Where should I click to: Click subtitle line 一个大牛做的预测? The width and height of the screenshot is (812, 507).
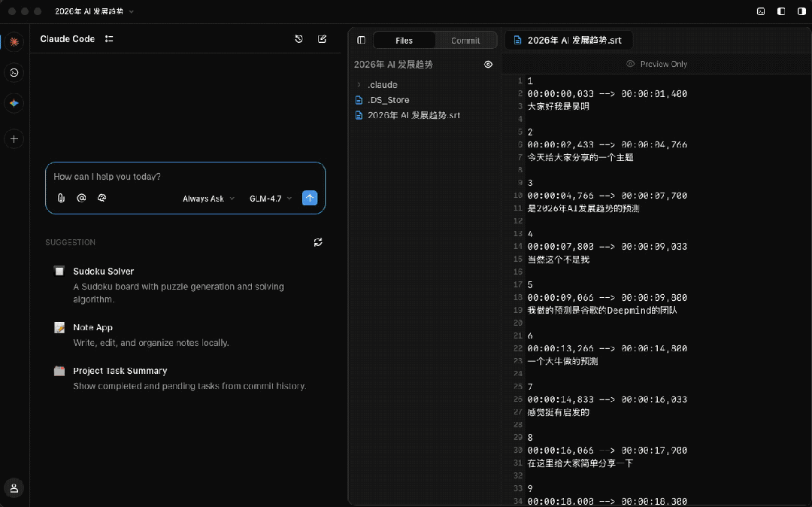pos(562,362)
